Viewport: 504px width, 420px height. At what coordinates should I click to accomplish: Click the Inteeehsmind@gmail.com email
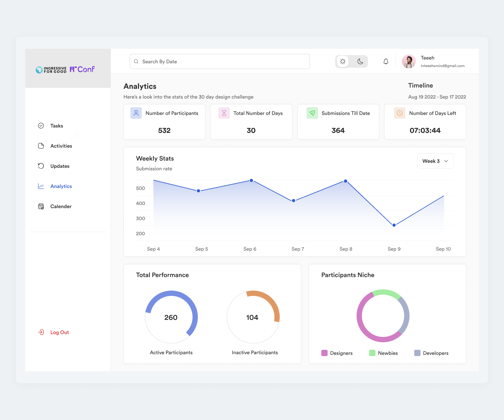pos(443,66)
